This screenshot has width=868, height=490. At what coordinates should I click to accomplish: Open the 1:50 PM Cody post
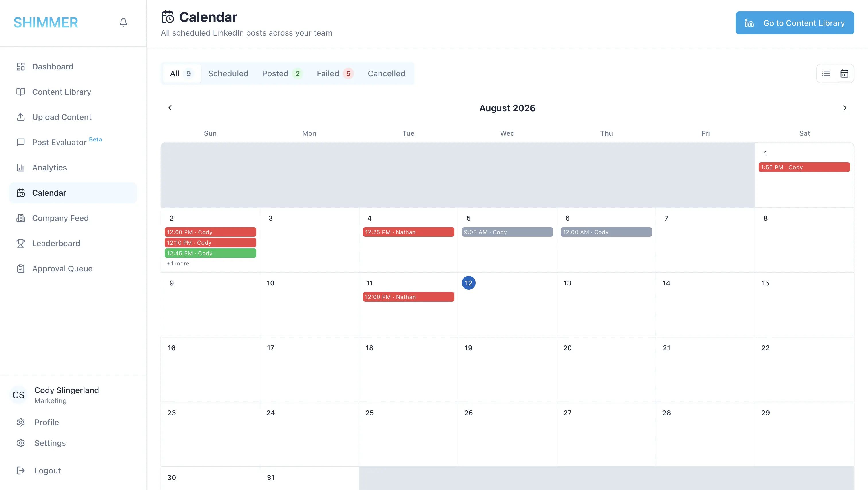(804, 167)
